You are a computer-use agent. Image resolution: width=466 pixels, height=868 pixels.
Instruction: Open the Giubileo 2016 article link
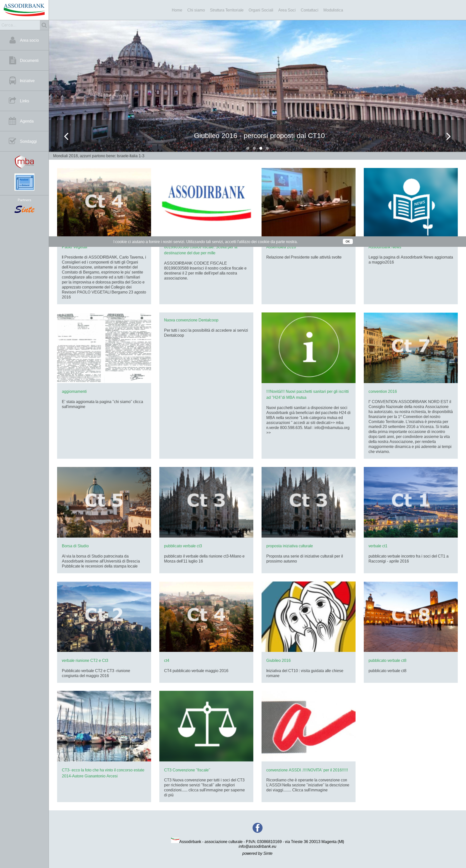point(278,660)
